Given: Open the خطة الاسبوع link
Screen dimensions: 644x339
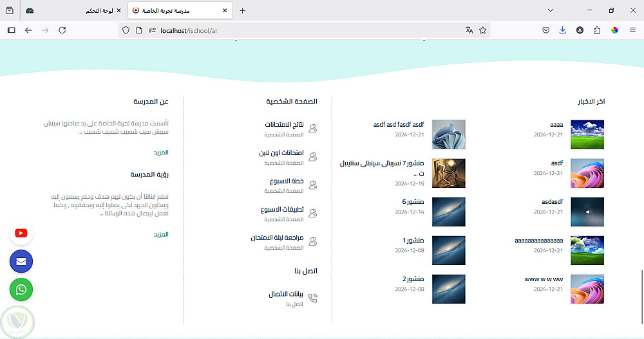Looking at the screenshot, I should (287, 181).
